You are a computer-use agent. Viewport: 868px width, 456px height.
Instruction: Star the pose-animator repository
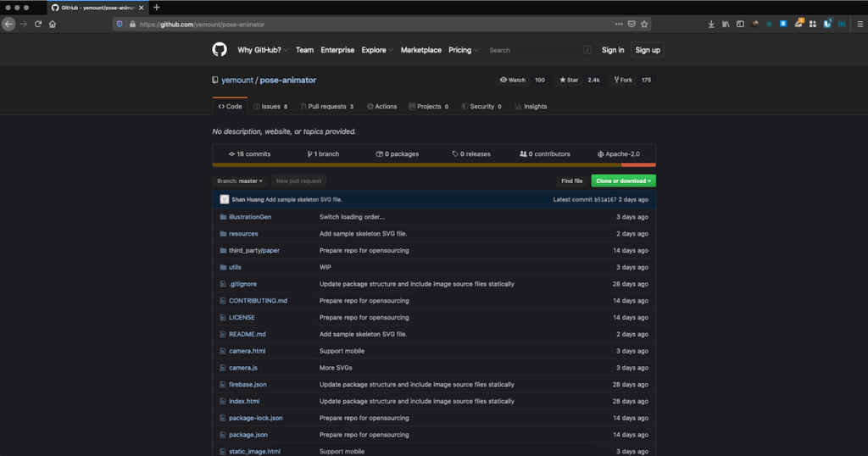568,80
